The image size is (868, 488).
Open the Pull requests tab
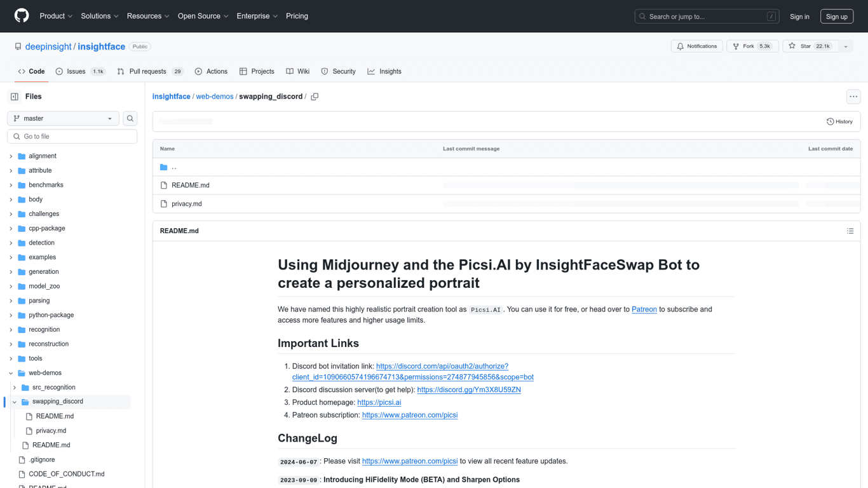click(147, 71)
